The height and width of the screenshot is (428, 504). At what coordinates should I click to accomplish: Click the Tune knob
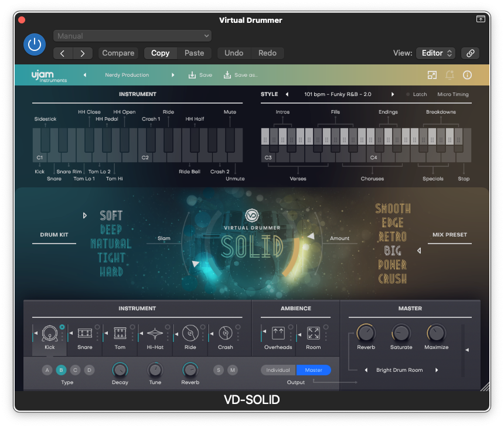click(155, 370)
